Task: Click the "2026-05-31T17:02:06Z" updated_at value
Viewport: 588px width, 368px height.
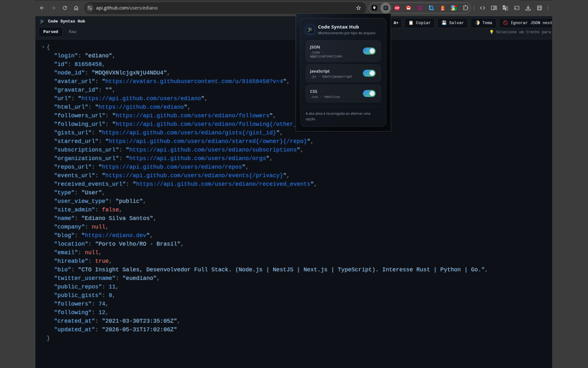Action: click(x=139, y=329)
